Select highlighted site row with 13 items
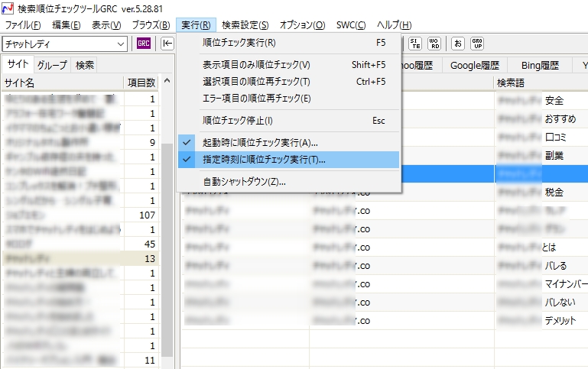Viewport: 588px width, 369px height. click(81, 258)
